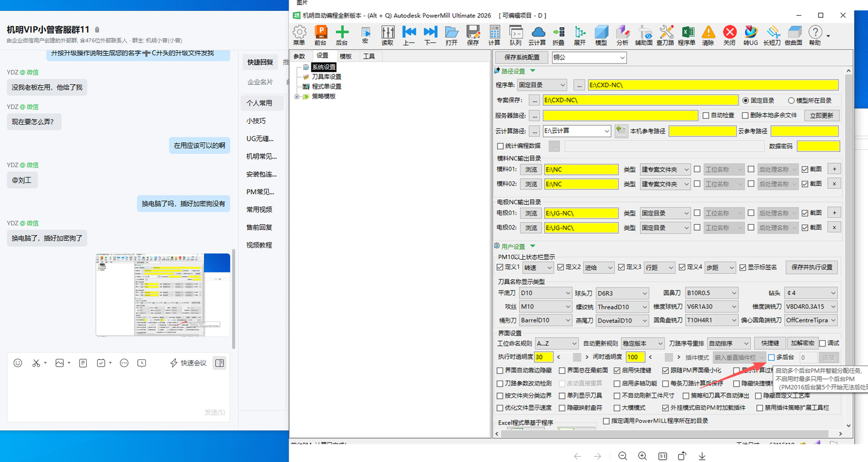This screenshot has width=868, height=462.
Task: Click the 加解密宏 button
Action: click(802, 343)
